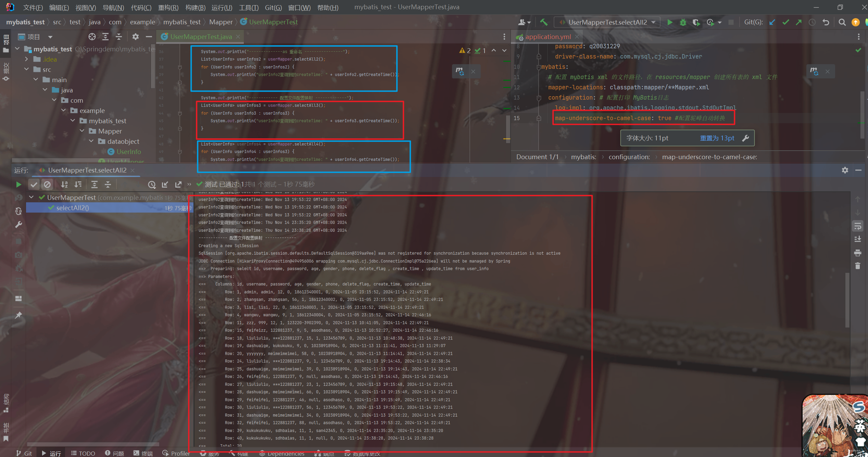
Task: Click the Build hammer icon
Action: click(x=544, y=22)
